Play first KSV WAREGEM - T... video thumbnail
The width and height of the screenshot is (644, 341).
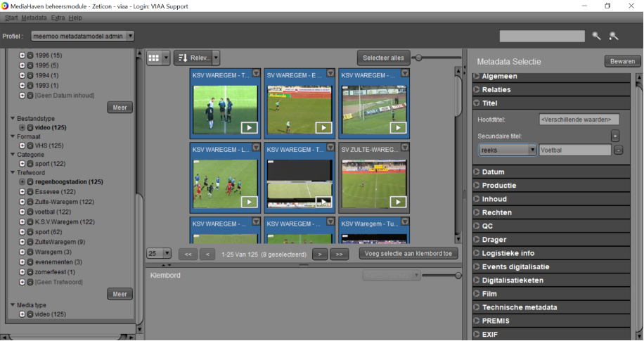[250, 128]
